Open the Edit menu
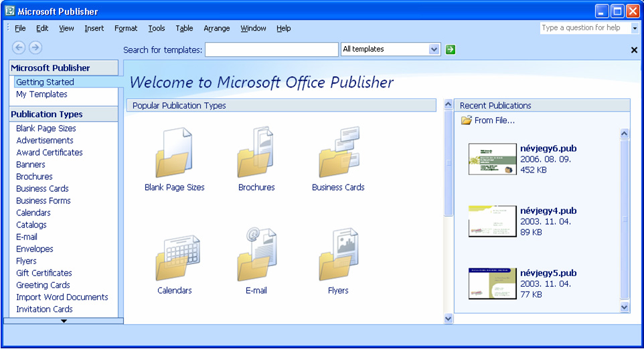The width and height of the screenshot is (644, 349). click(42, 28)
